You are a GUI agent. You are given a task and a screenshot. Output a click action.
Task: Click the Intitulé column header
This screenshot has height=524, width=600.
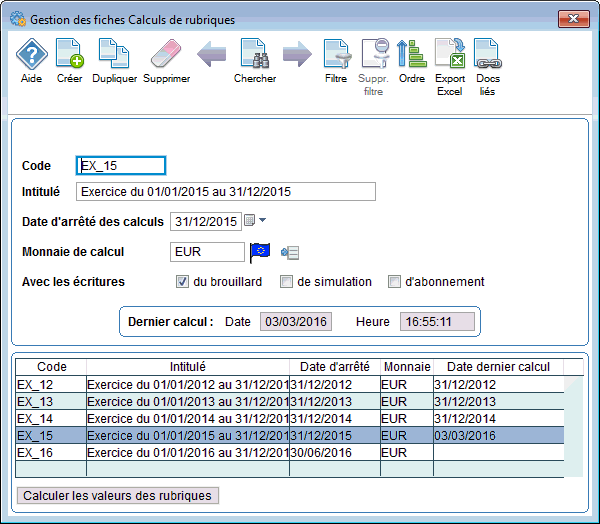(187, 367)
